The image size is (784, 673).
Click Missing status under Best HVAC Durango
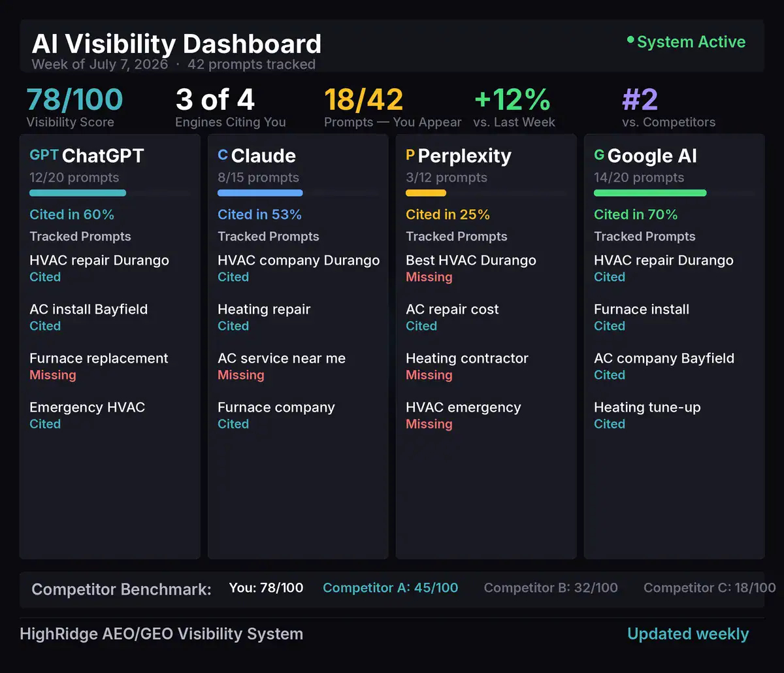429,277
